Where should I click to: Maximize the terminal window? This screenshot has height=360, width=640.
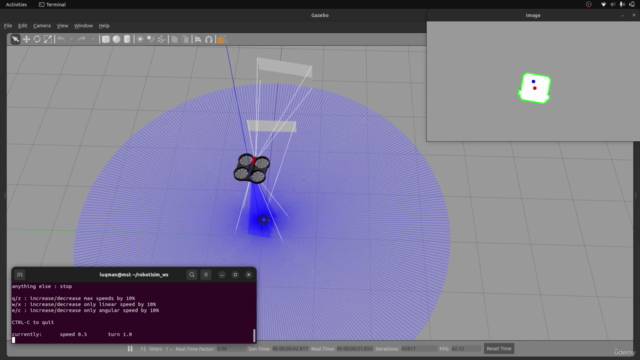235,275
